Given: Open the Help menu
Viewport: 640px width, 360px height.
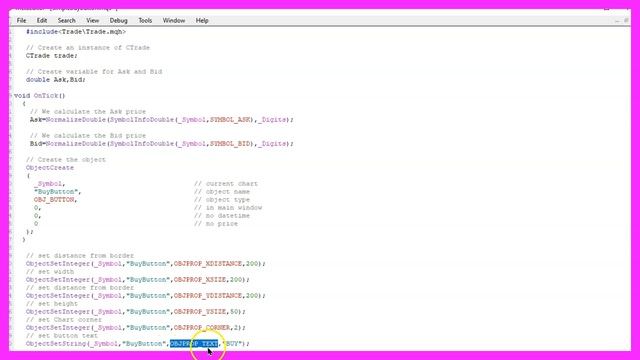Looking at the screenshot, I should pyautogui.click(x=202, y=20).
